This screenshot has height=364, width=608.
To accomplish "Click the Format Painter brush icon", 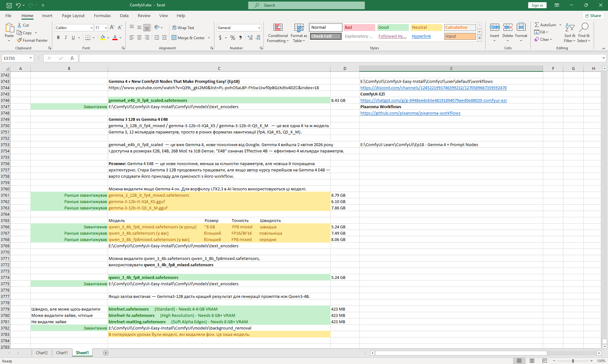I will [19, 40].
